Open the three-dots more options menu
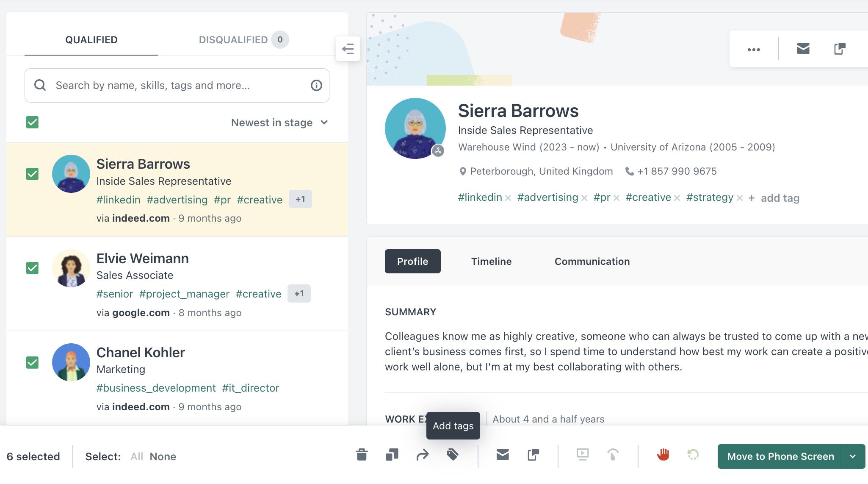Image resolution: width=868 pixels, height=484 pixels. point(754,49)
